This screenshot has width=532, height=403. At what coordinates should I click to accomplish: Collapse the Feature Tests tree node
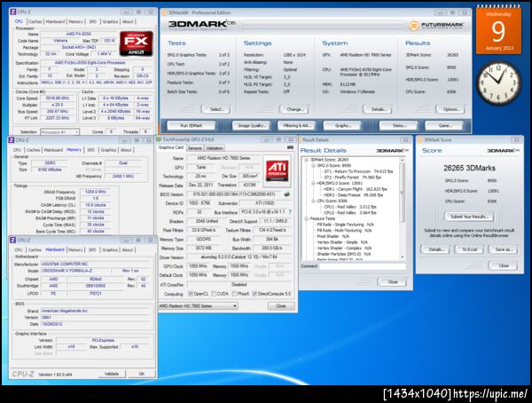pos(307,218)
